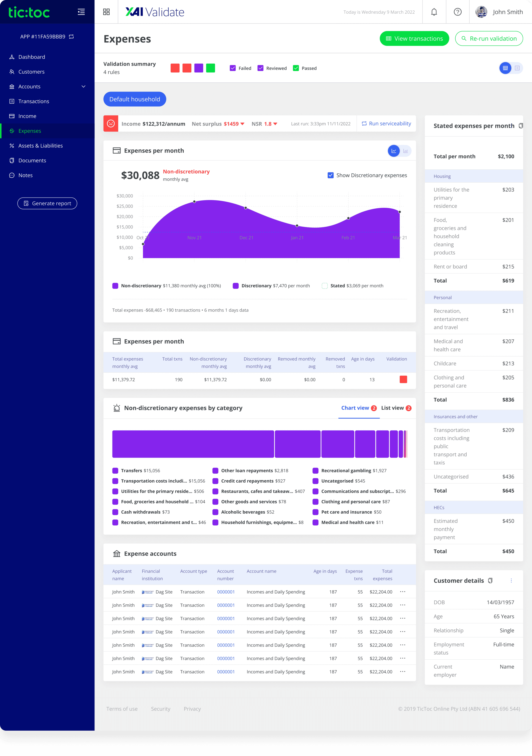Click John Smith's profile avatar
This screenshot has height=756, width=532.
click(x=481, y=12)
